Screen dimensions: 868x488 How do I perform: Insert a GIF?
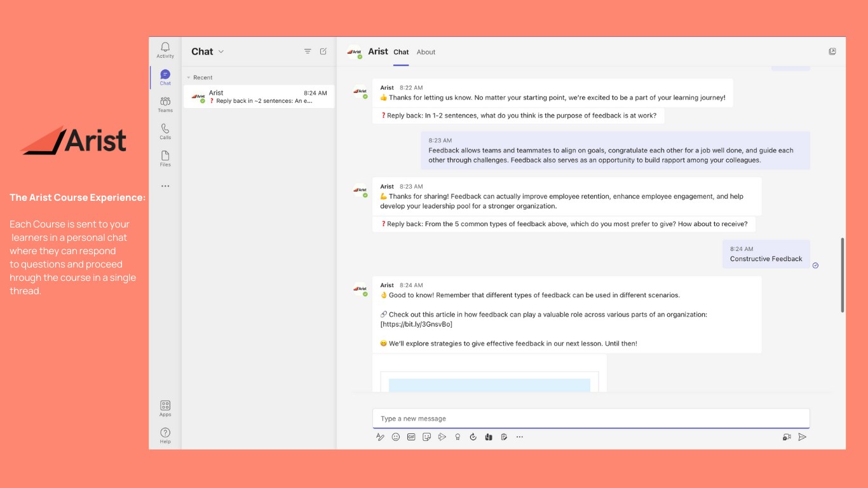tap(411, 437)
